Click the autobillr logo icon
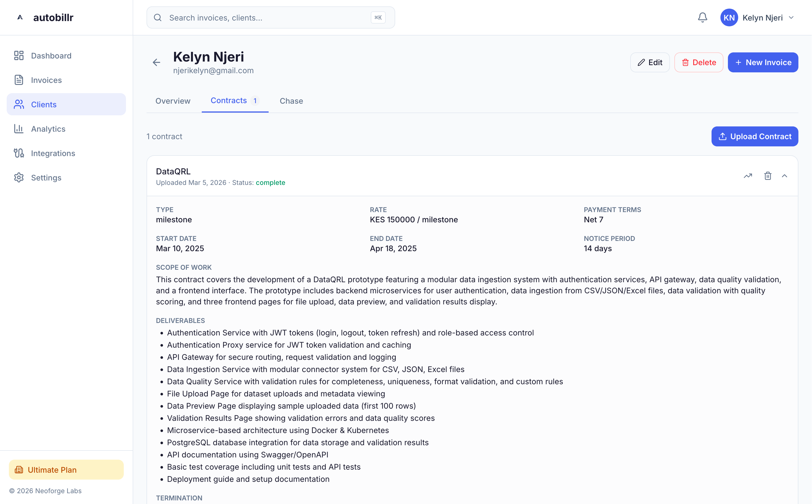Viewport: 812px width, 504px height. pyautogui.click(x=20, y=17)
